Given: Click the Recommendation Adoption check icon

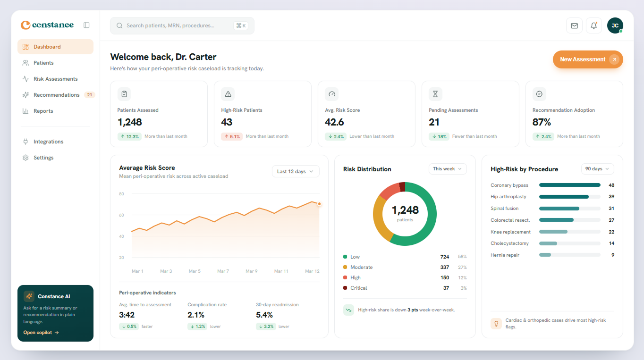Looking at the screenshot, I should coord(539,94).
